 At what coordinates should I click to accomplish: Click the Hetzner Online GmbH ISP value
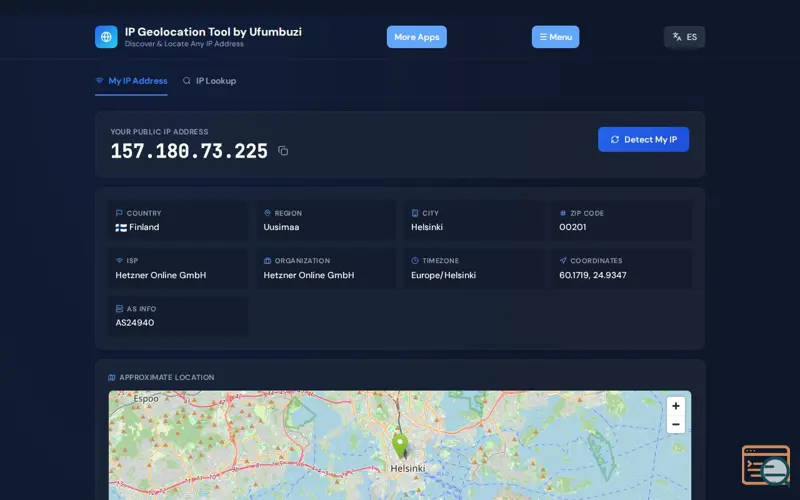[x=161, y=275]
